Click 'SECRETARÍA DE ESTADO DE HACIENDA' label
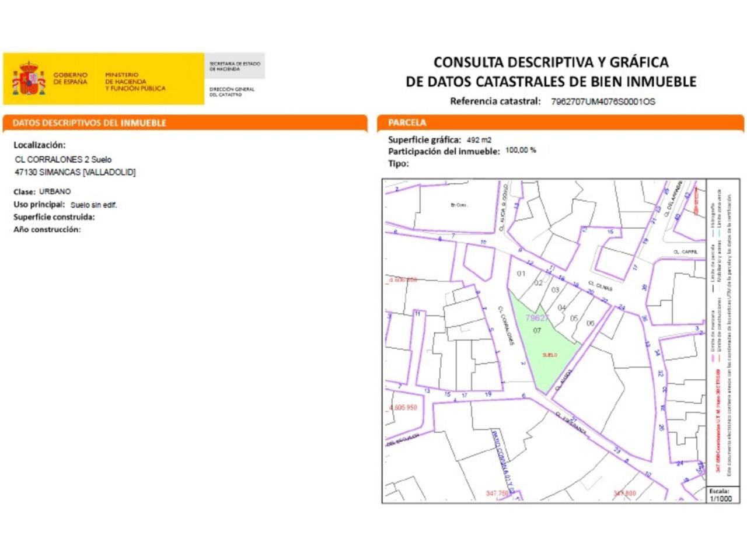This screenshot has width=747, height=560. (235, 66)
